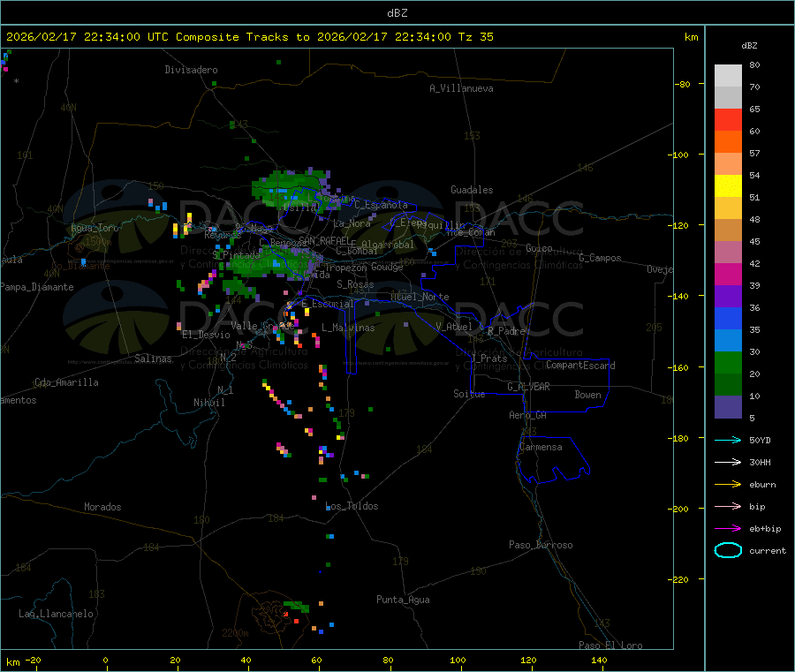Click the 'Bowen' map label
The height and width of the screenshot is (672, 795).
pyautogui.click(x=587, y=394)
